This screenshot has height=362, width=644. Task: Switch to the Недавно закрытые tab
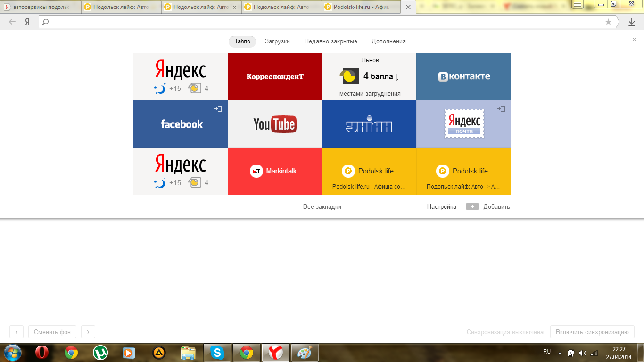pos(330,41)
